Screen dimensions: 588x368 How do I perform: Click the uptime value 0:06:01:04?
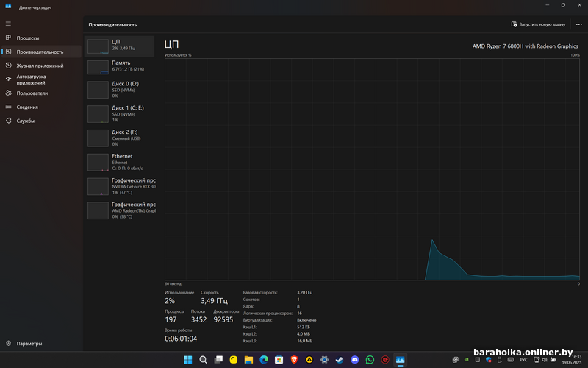click(181, 339)
